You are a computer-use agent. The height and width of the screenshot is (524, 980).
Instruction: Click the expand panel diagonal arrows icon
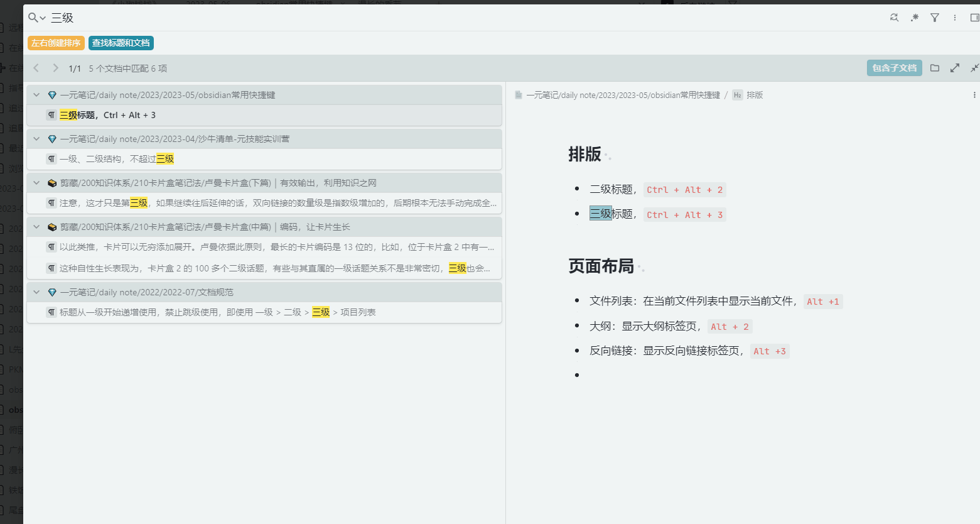955,68
